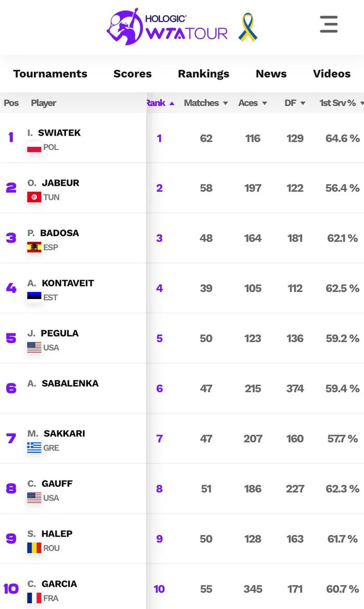Open the Tournaments menu item

coord(50,74)
